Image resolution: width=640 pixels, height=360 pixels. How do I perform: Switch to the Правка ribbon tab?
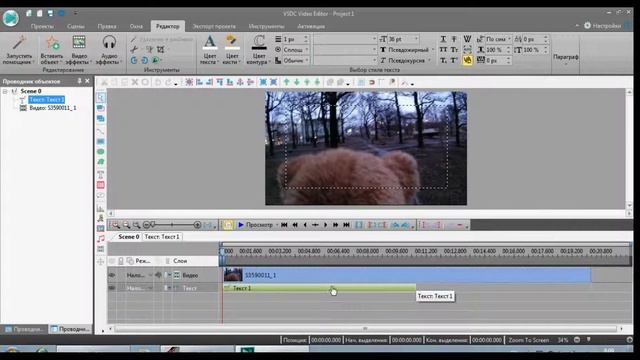tap(107, 26)
